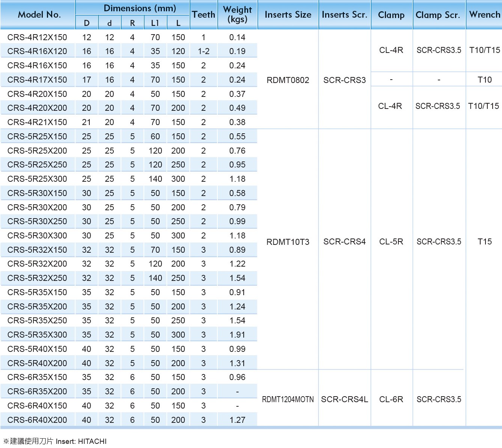This screenshot has width=502, height=448.
Task: Click the RDMT1204MOTN insert size cell
Action: tap(288, 400)
